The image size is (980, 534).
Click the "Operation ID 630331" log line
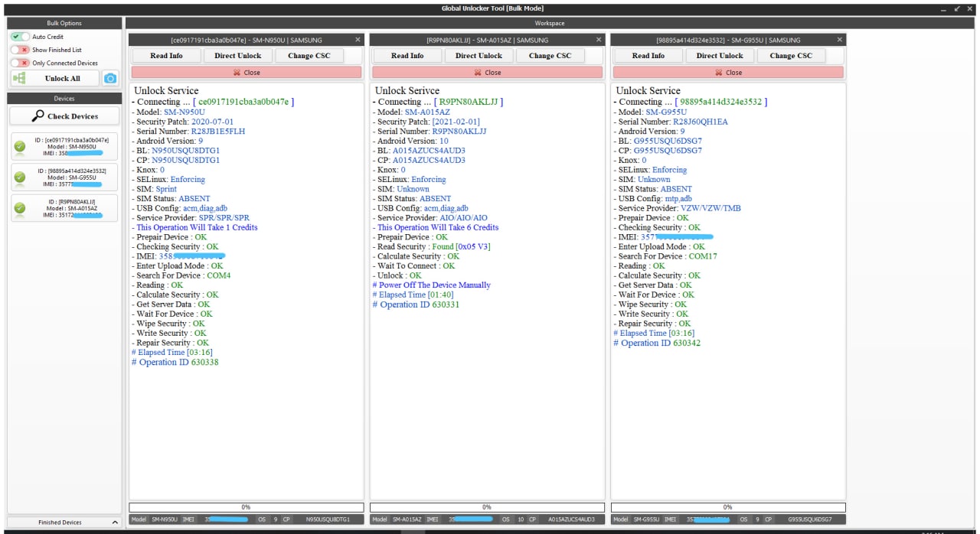point(416,304)
